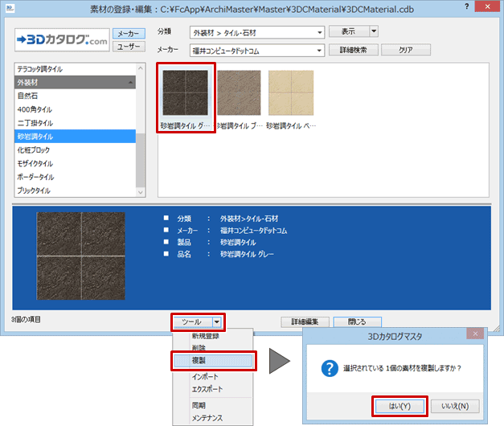Click the help question mark in title bar
The width and height of the screenshot is (504, 426).
pos(469,6)
